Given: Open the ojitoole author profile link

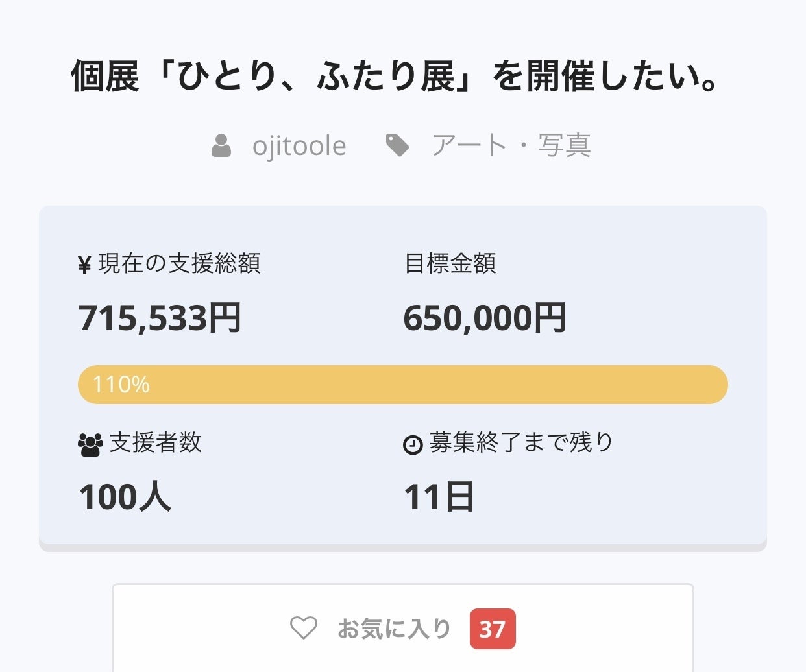Looking at the screenshot, I should 299,146.
